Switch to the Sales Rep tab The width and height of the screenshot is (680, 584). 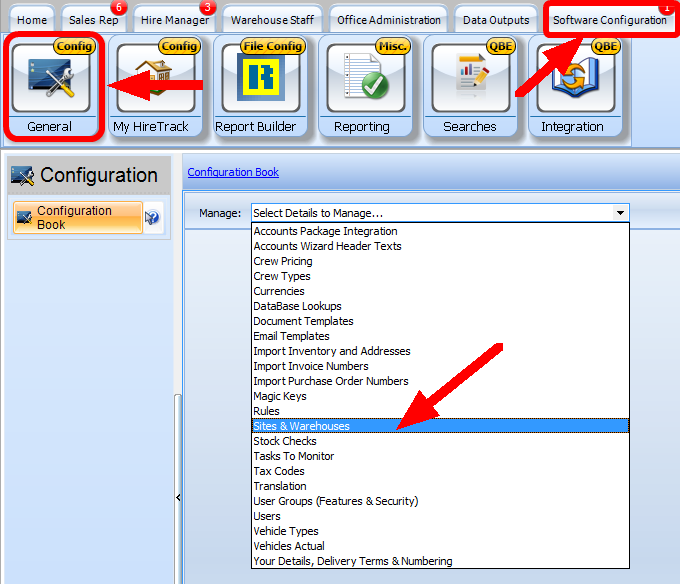click(x=93, y=20)
